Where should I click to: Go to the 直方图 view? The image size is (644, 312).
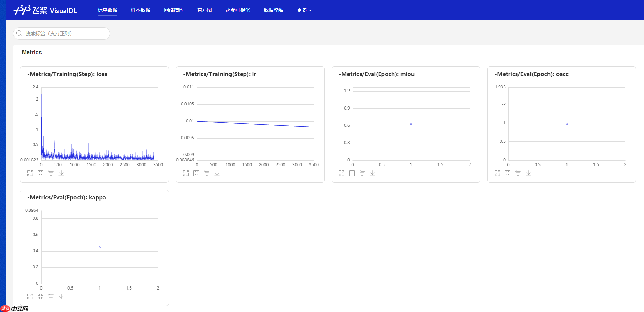[x=205, y=10]
